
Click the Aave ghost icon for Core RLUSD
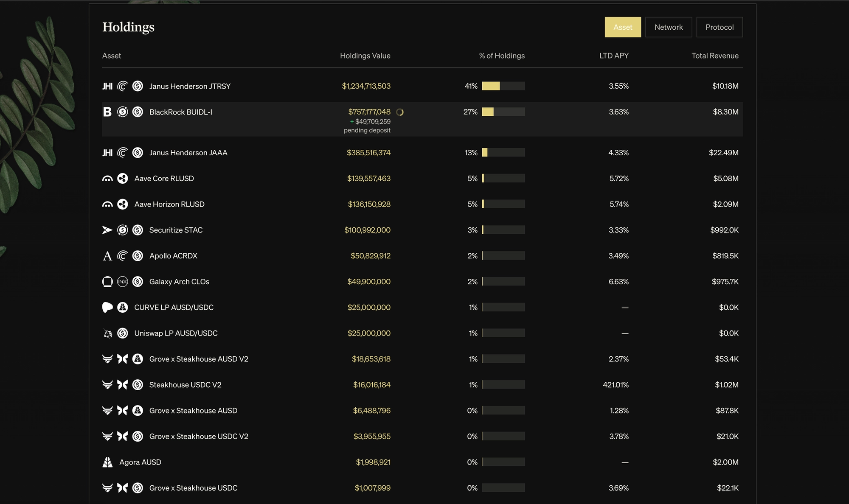click(107, 179)
